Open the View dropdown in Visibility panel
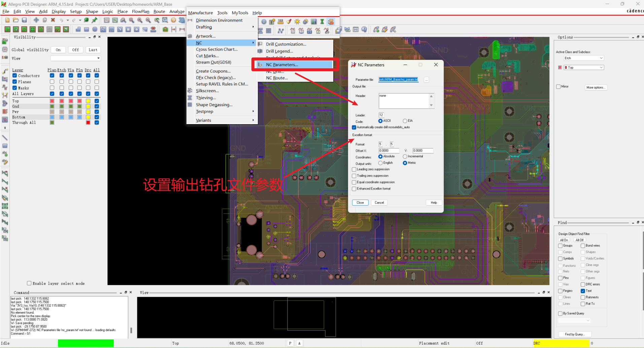644x348 pixels. tap(76, 58)
